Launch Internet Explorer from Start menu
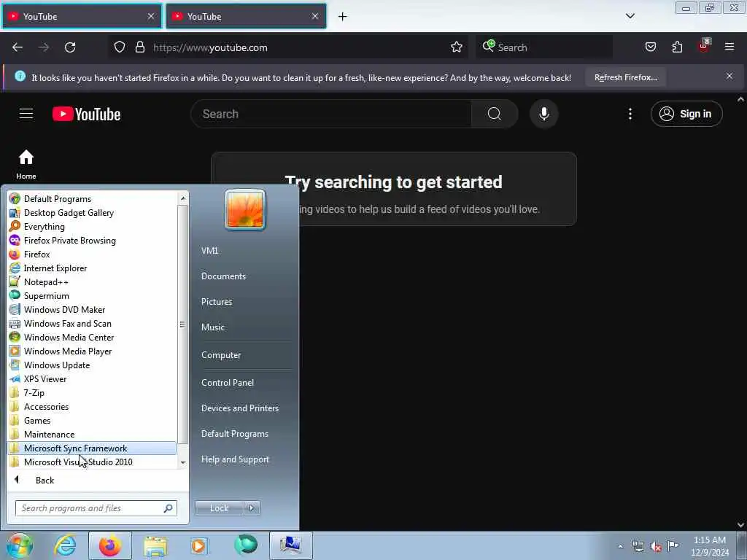Screen dimensions: 747x560 (x=91, y=268)
